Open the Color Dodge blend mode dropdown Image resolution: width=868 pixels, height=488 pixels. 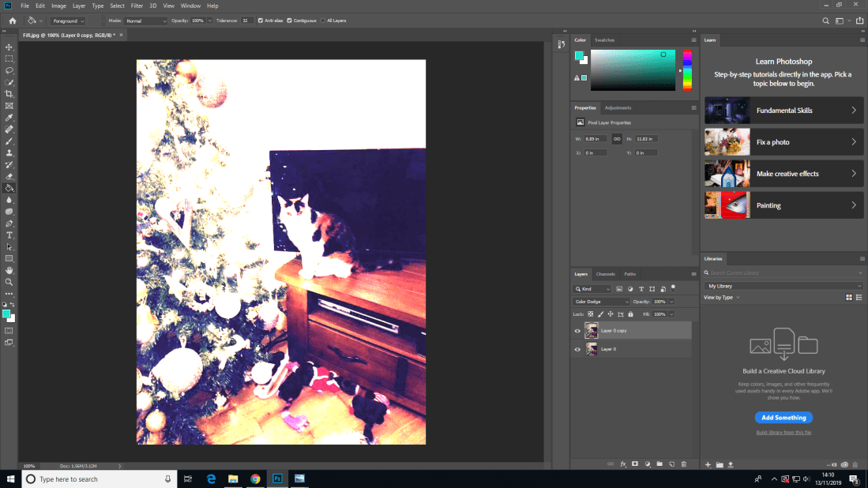point(601,302)
